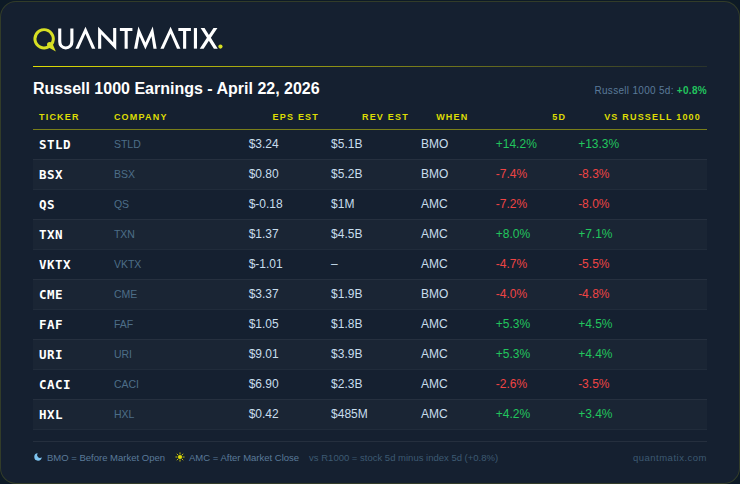Screen dimensions: 740x484
Task: Click the +4.5% vs Russell value for FAF
Action: 595,324
